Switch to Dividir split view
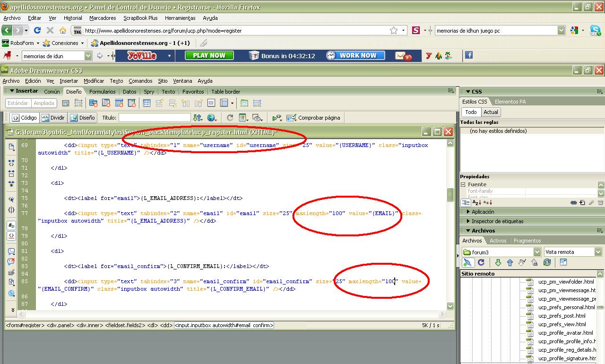The height and width of the screenshot is (364, 605). point(53,118)
